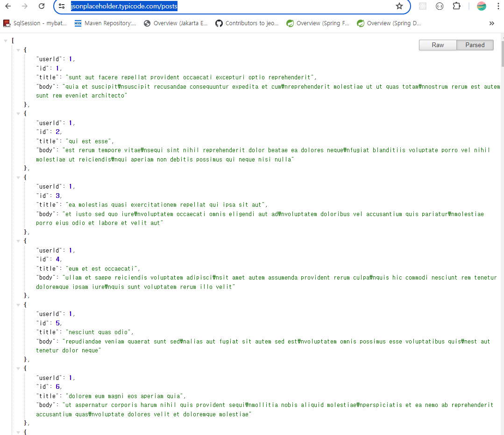Click title "ea molestias quasi exercitationem"
Image resolution: width=504 pixels, height=435 pixels.
click(x=166, y=205)
